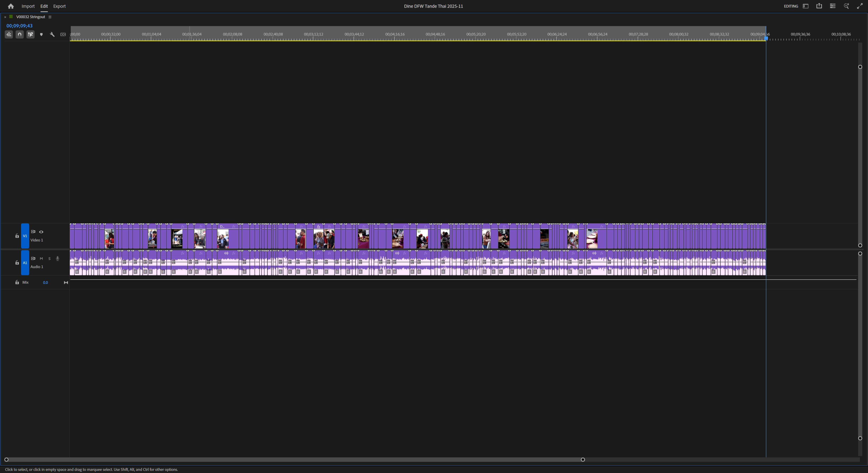Click the Add Marker icon

click(41, 34)
